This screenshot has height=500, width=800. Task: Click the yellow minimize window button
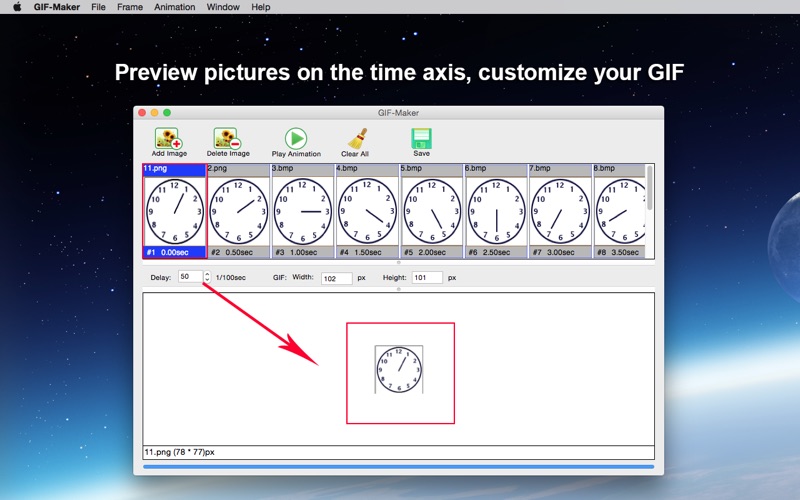pyautogui.click(x=155, y=113)
